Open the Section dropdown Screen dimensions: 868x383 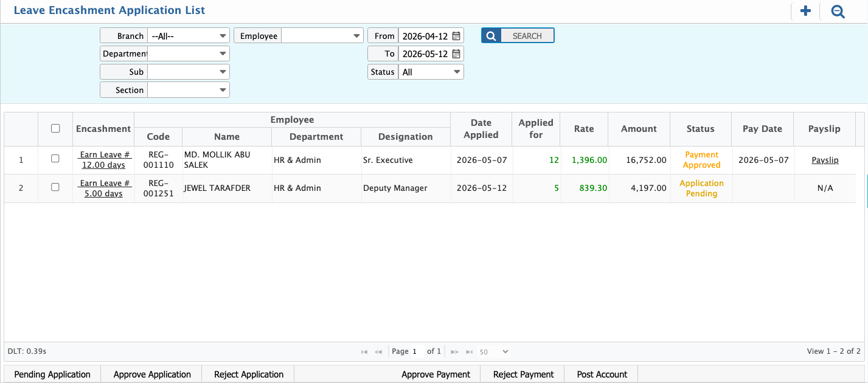point(189,90)
